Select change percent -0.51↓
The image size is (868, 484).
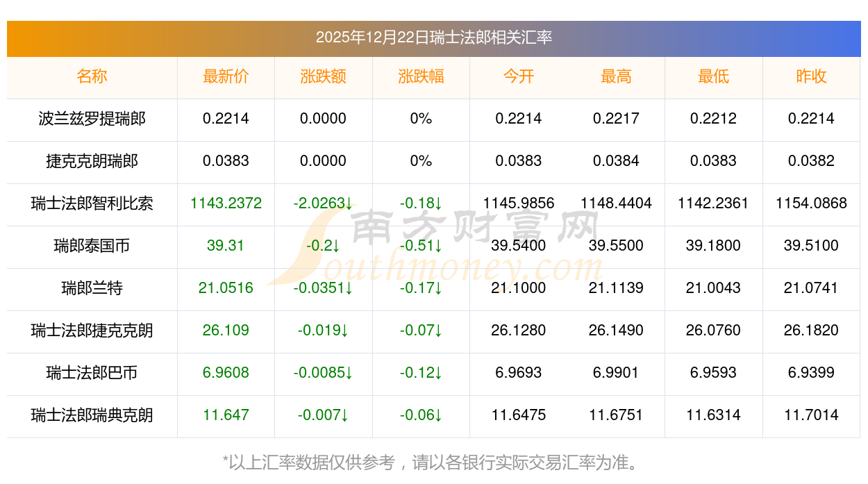(421, 246)
